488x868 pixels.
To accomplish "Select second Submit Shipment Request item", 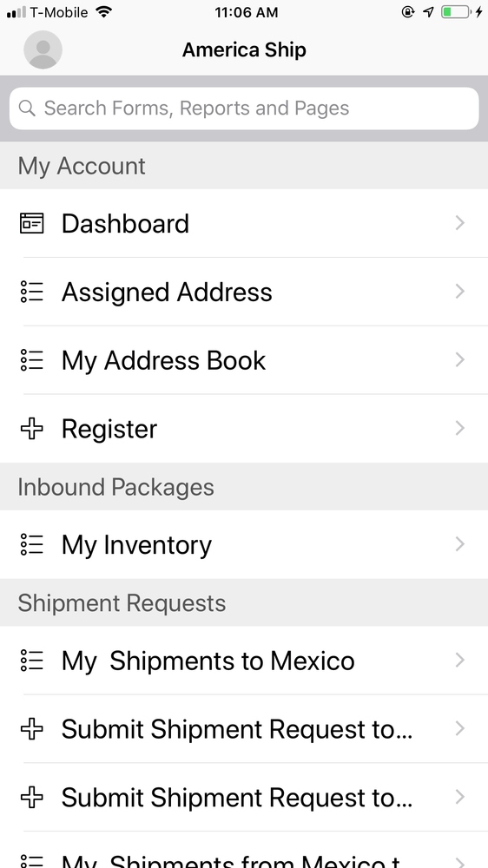I will coord(244,797).
